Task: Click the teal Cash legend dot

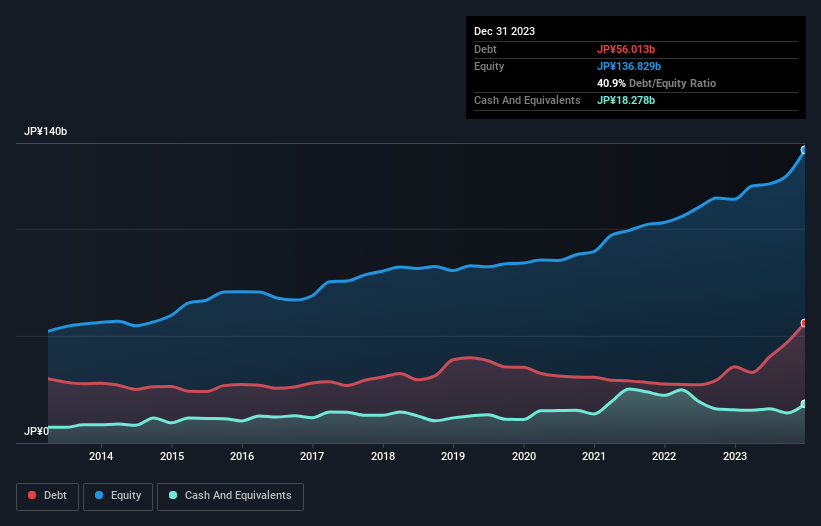Action: click(173, 496)
